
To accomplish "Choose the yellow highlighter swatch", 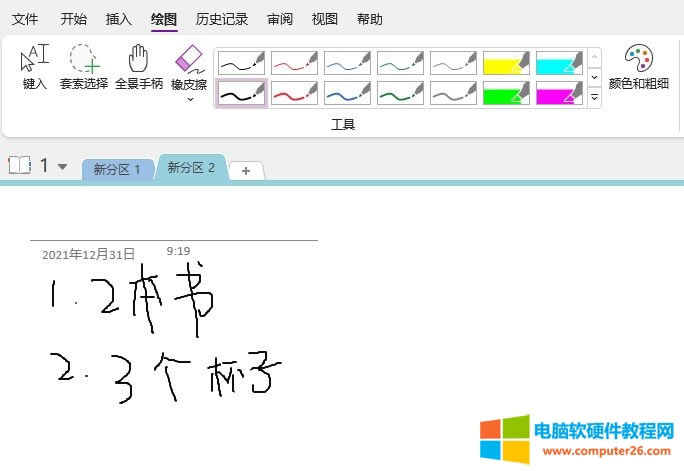I will tap(506, 63).
